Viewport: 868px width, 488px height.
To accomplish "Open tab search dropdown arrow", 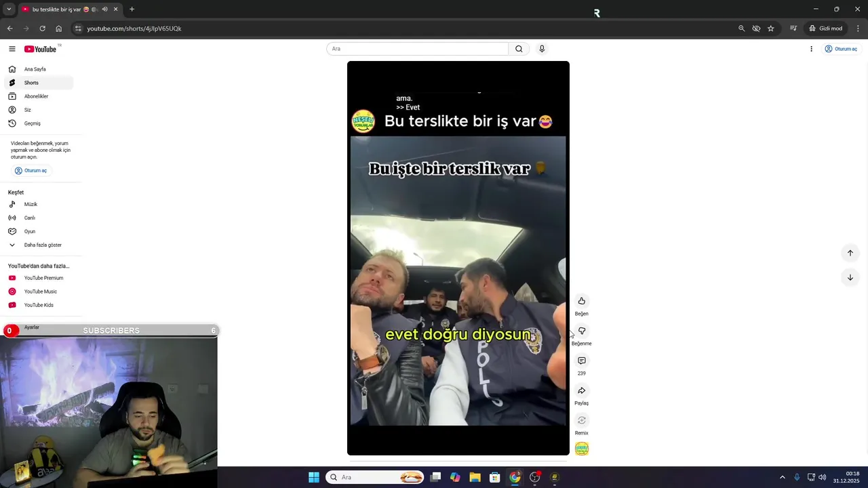I will (9, 9).
